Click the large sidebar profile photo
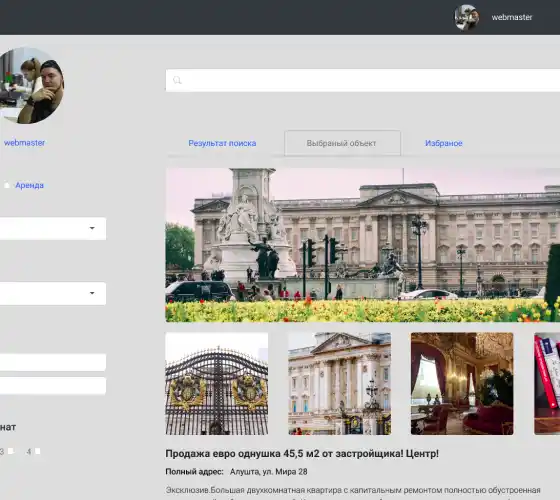560x500 pixels. [31, 85]
